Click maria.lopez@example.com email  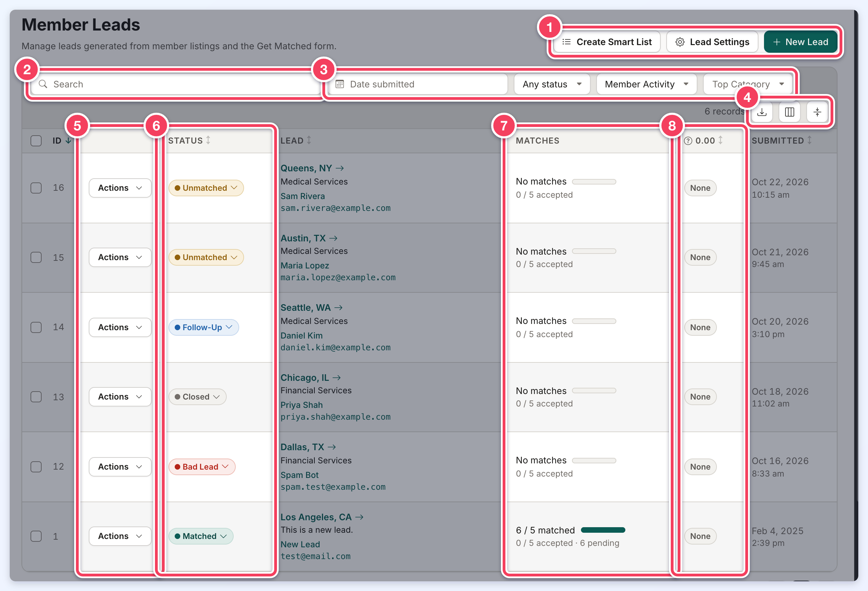338,277
